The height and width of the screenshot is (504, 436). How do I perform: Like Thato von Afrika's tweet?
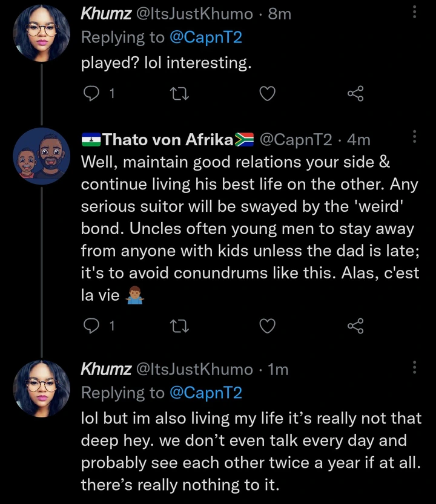click(268, 326)
